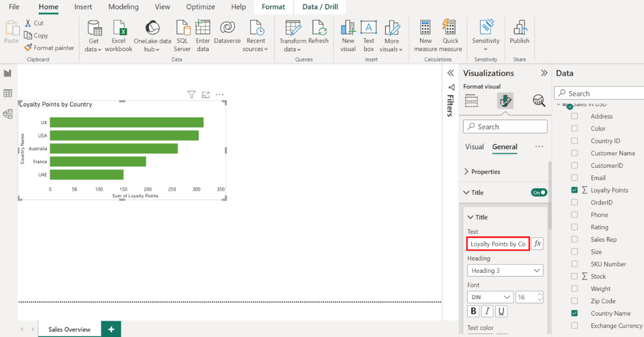Turn off the Title toggle
644x337 pixels.
point(538,193)
